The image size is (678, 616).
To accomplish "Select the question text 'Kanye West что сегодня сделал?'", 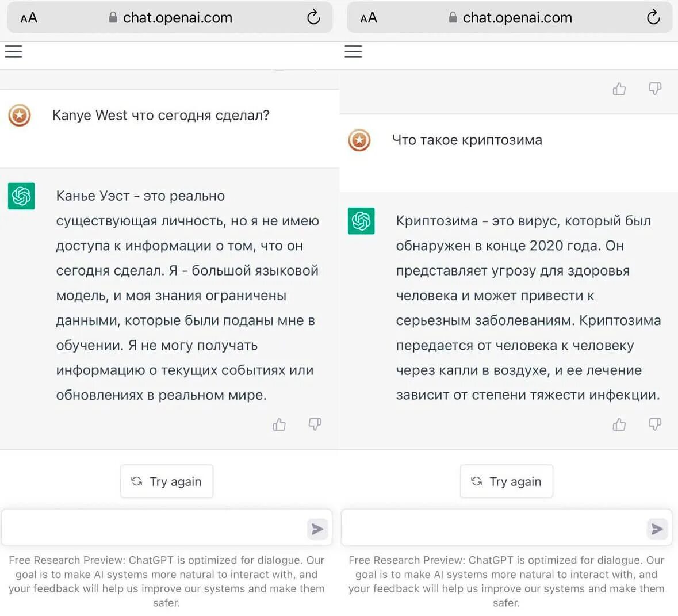I will pos(161,116).
